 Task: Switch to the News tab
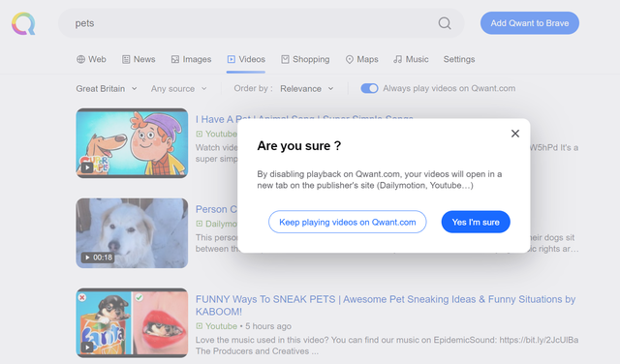(139, 59)
